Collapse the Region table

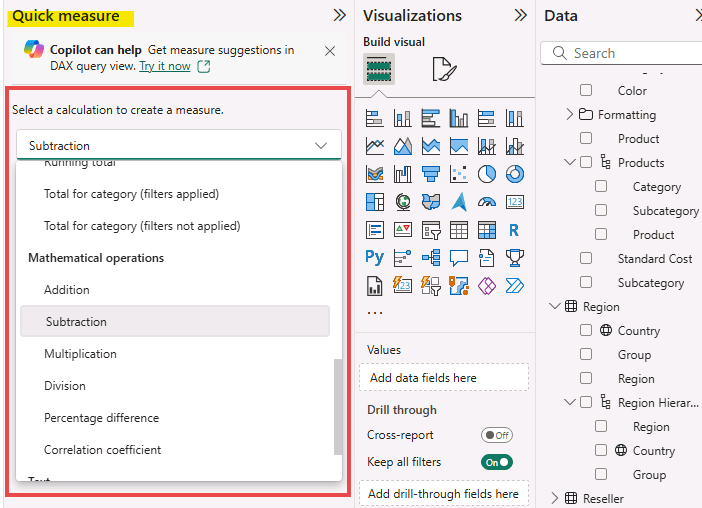point(555,307)
